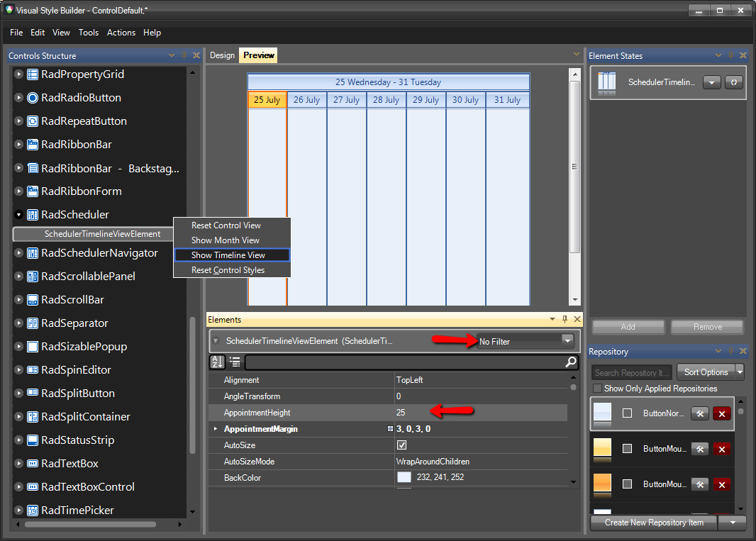Click the orange ButtonMou... swatch thumbnail
This screenshot has height=541, width=756.
coord(602,486)
